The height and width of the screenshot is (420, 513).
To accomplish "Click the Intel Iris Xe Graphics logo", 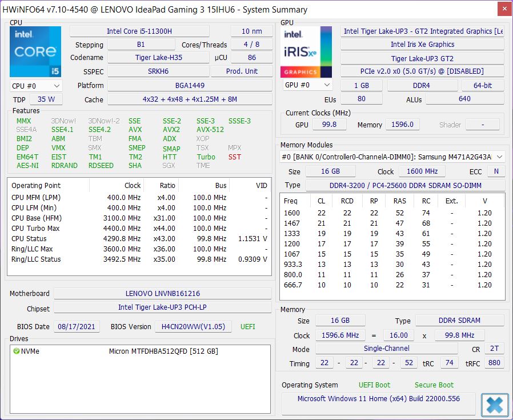I will 306,52.
